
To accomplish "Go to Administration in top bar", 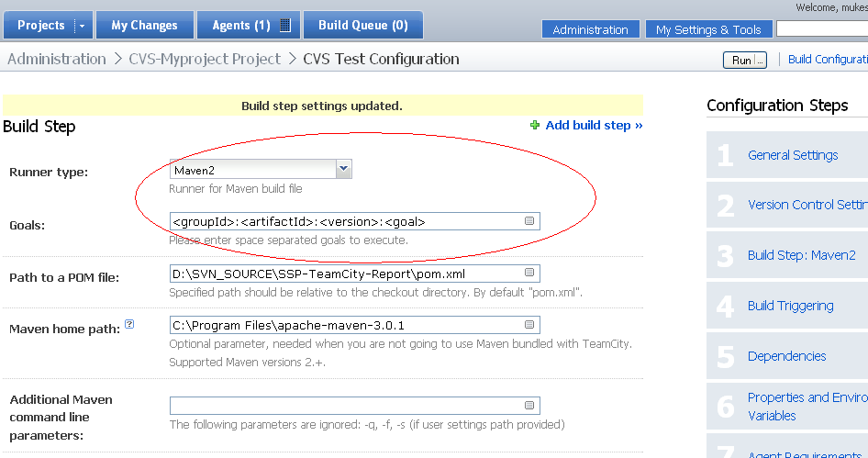I will (591, 29).
